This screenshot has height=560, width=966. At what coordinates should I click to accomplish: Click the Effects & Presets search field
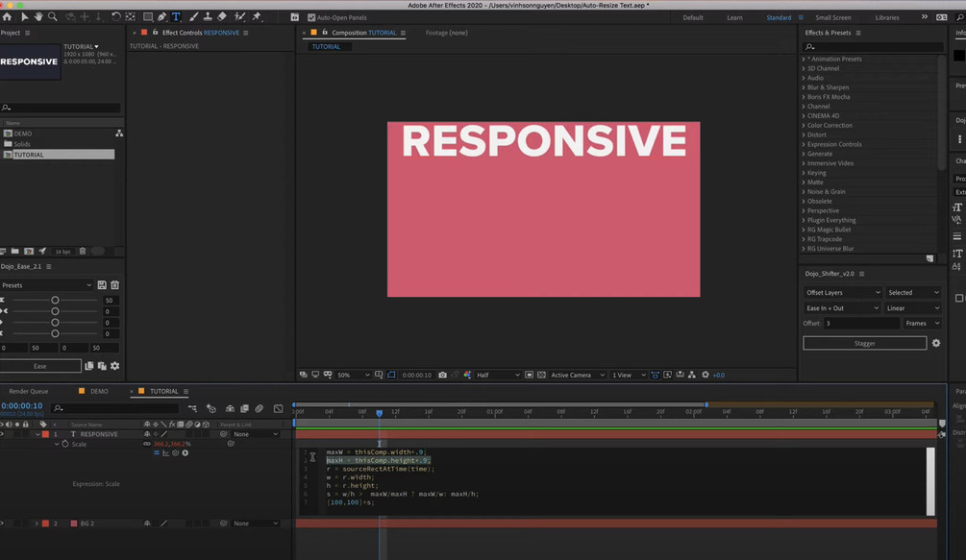[873, 47]
